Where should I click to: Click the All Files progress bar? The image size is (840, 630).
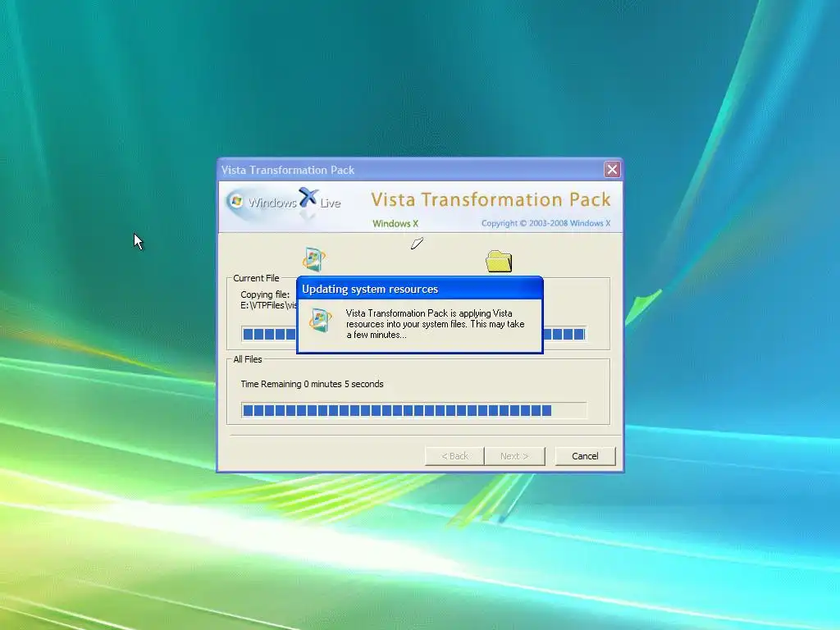point(413,410)
